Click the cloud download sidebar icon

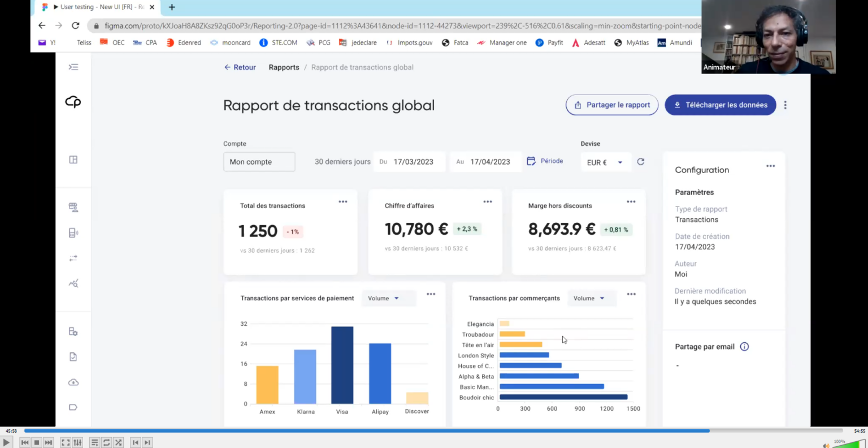[x=73, y=382]
